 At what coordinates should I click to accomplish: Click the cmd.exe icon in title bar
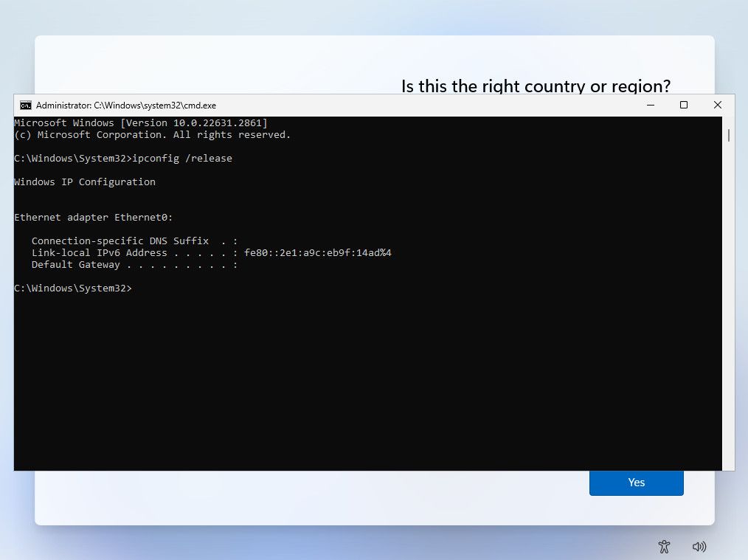coord(26,106)
